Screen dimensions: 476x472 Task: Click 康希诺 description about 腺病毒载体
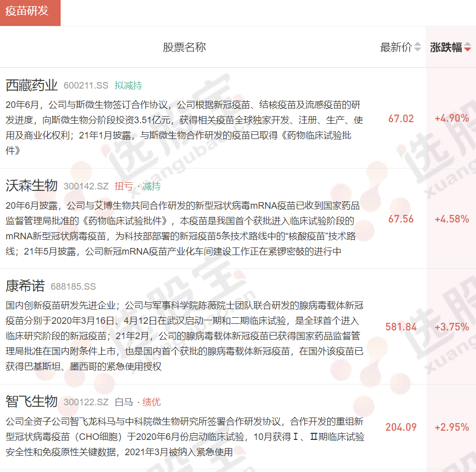184,336
